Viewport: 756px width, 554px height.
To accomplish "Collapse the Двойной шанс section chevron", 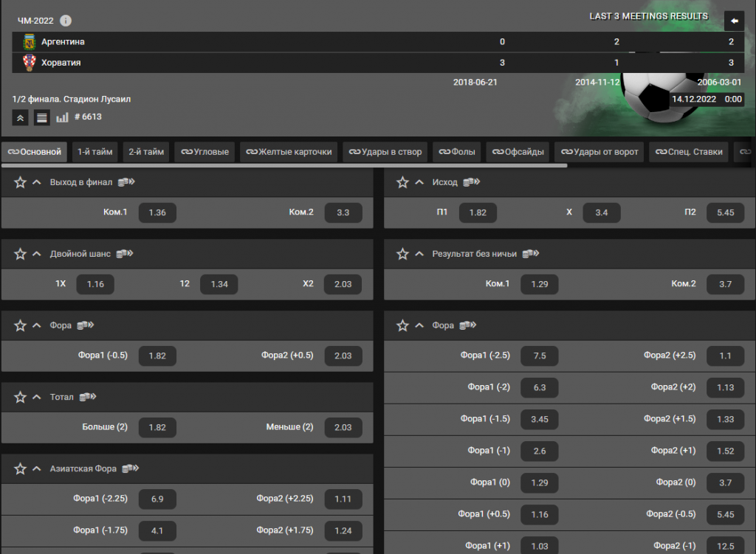I will click(37, 254).
